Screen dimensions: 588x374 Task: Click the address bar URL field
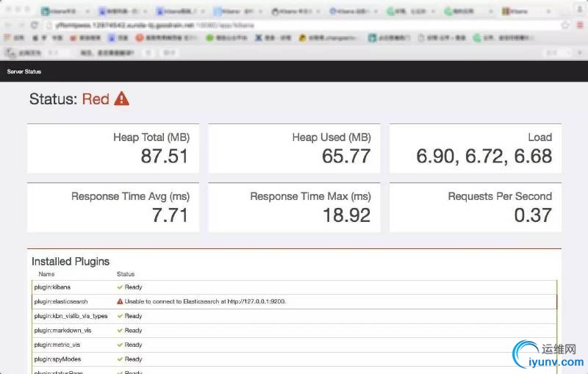click(302, 25)
